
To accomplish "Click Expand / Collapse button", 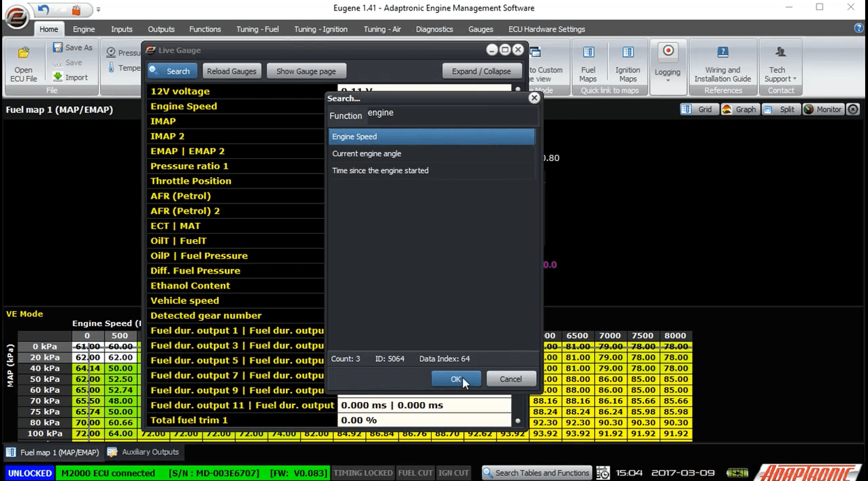I will point(482,71).
